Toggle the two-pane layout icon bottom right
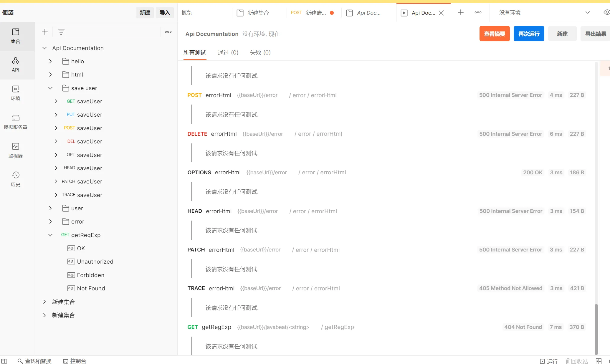The height and width of the screenshot is (364, 610). (x=599, y=361)
